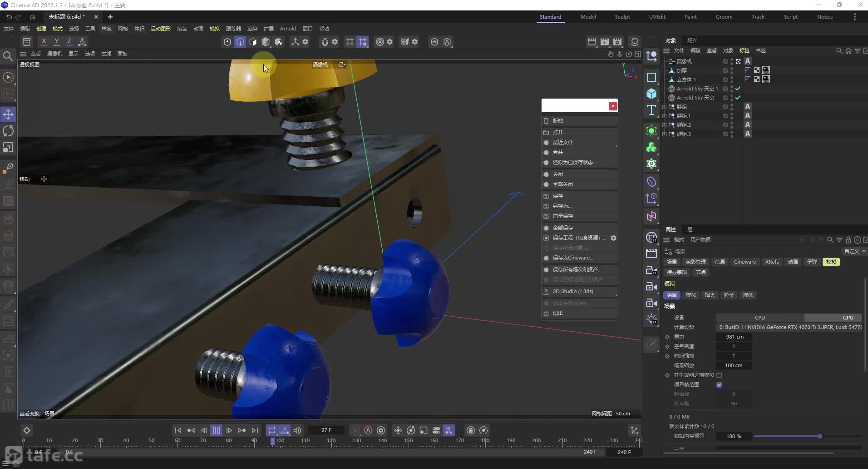The height and width of the screenshot is (469, 868).
Task: Click 保存 in file menu
Action: point(580,196)
